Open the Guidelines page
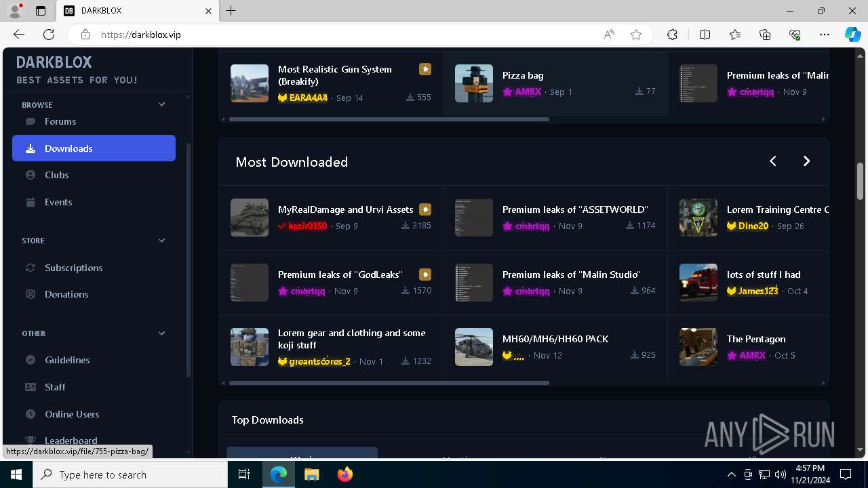This screenshot has height=488, width=868. 67,360
